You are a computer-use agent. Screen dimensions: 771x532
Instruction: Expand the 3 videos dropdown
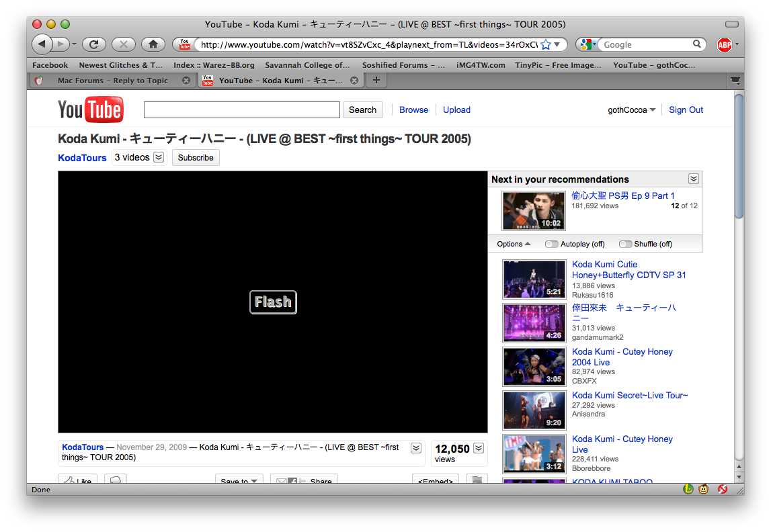(x=159, y=157)
